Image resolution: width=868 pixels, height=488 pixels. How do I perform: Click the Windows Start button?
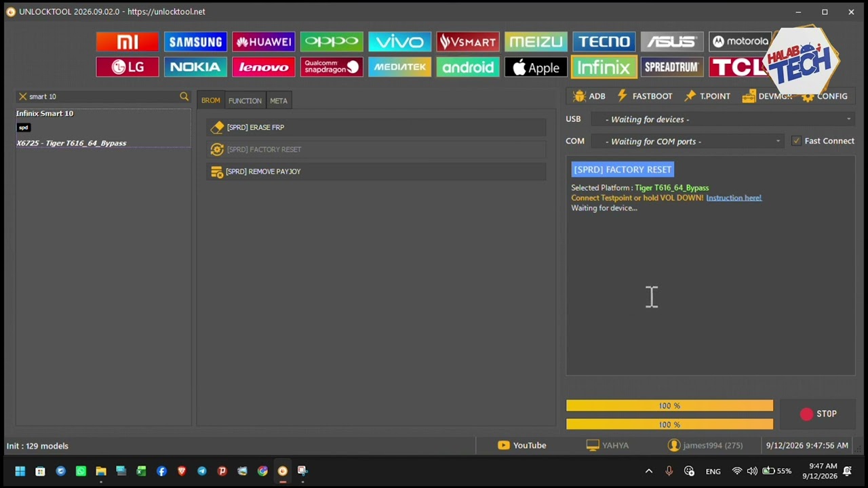(20, 471)
